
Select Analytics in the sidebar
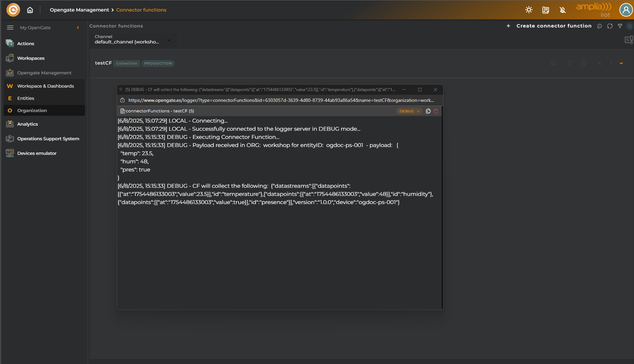pos(28,124)
